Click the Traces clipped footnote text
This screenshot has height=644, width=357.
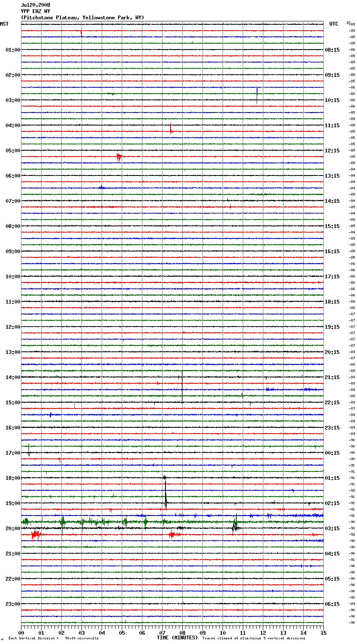(254, 639)
